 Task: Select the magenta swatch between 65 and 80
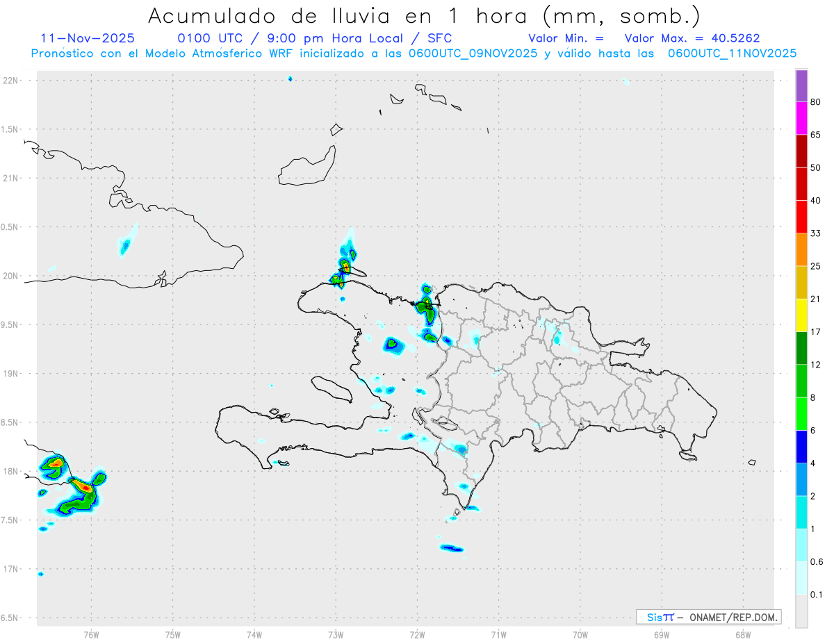[801, 118]
